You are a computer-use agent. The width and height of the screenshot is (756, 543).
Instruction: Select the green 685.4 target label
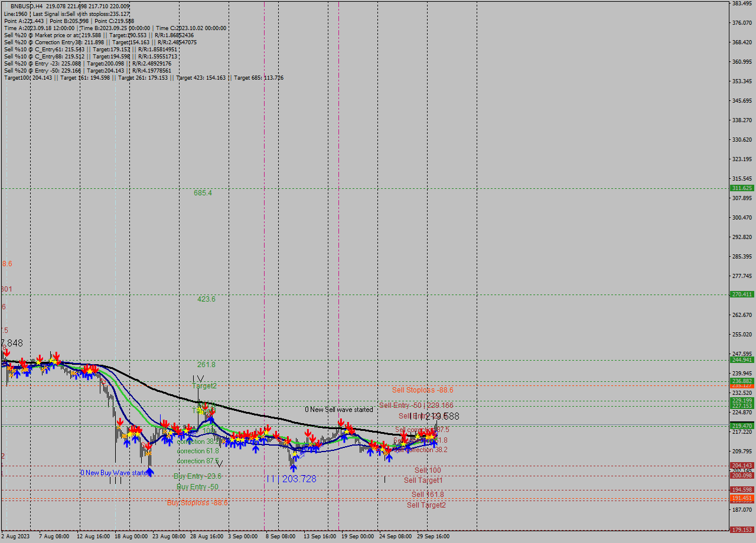[203, 194]
